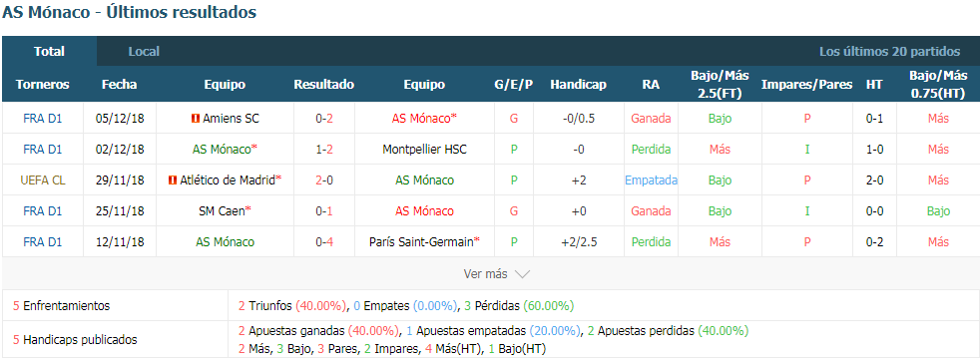Click Amiens SC team name
Image resolution: width=980 pixels, height=362 pixels.
coord(231,118)
